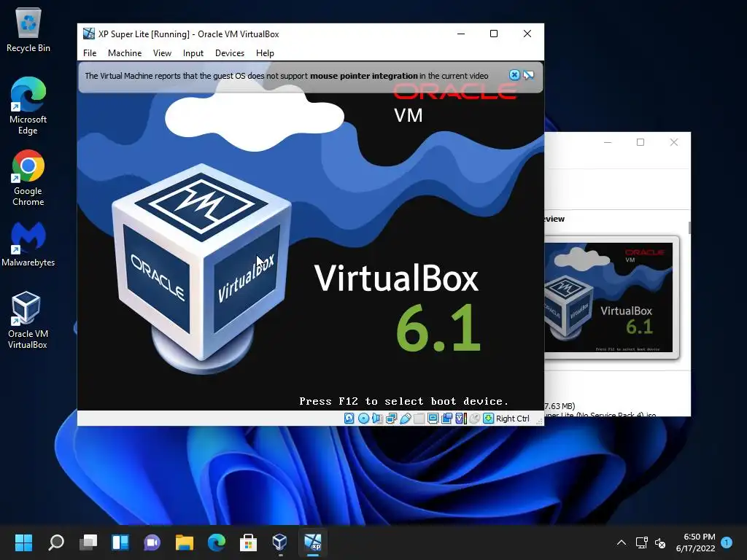747x560 pixels.
Task: Maximize the XP Super Lite VM window
Action: click(x=494, y=34)
